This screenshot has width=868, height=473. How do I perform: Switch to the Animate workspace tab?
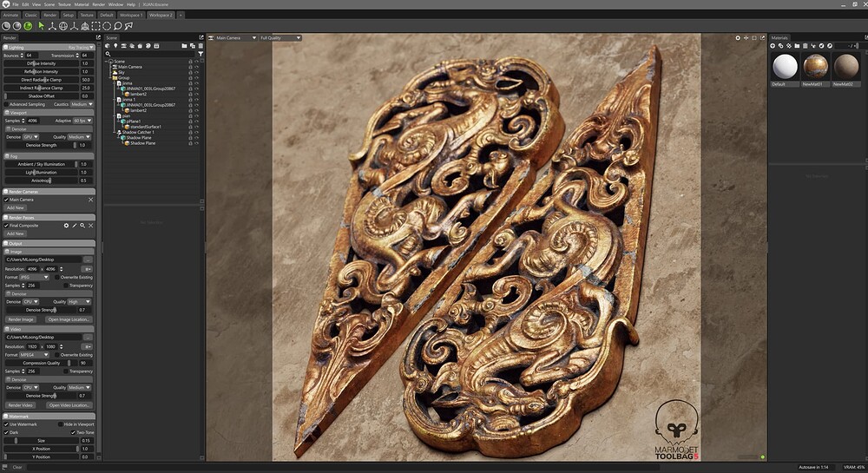coord(10,15)
